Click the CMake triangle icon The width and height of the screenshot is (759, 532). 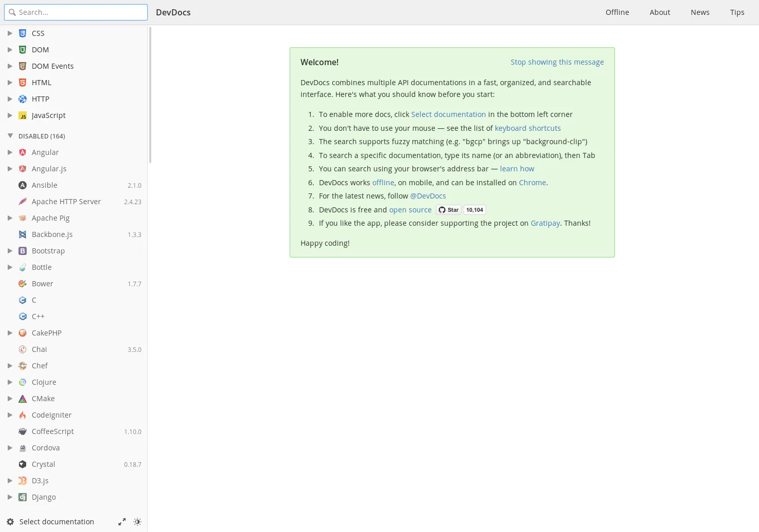(x=23, y=399)
